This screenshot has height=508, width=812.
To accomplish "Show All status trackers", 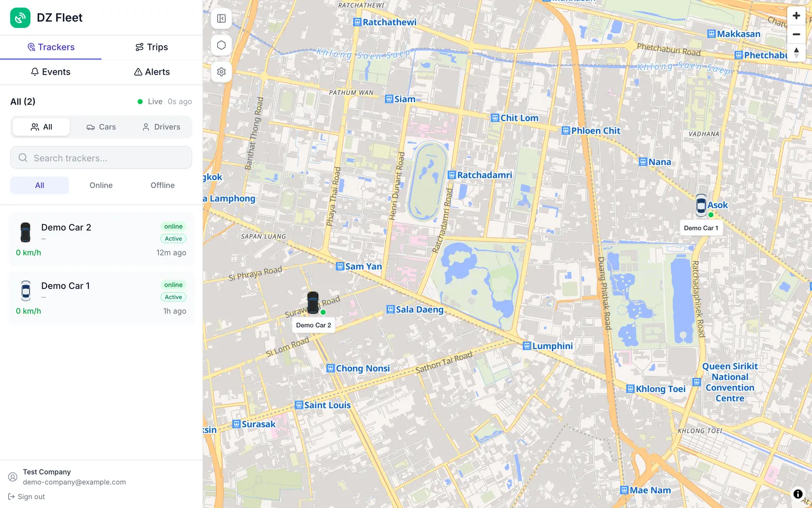I will tap(40, 185).
